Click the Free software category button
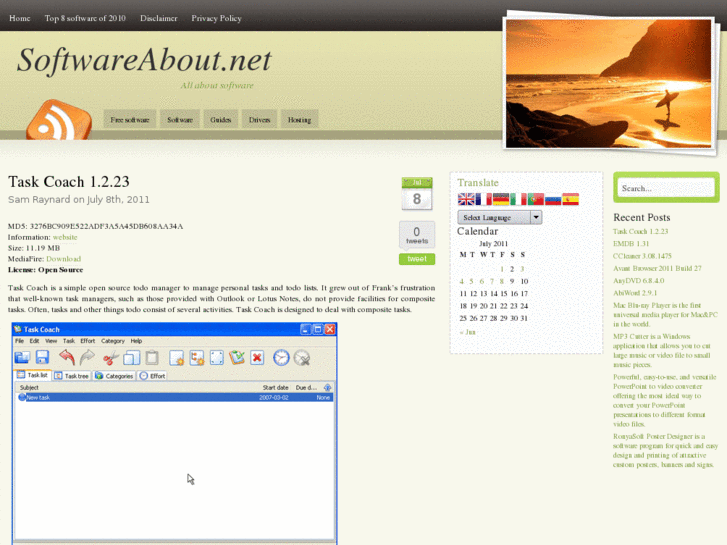This screenshot has height=545, width=727. click(x=130, y=120)
